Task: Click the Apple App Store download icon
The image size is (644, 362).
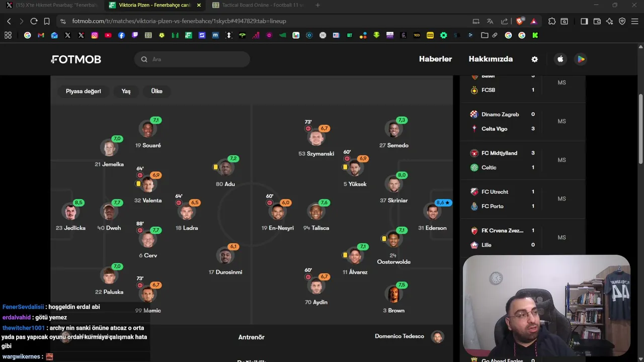Action: (560, 59)
